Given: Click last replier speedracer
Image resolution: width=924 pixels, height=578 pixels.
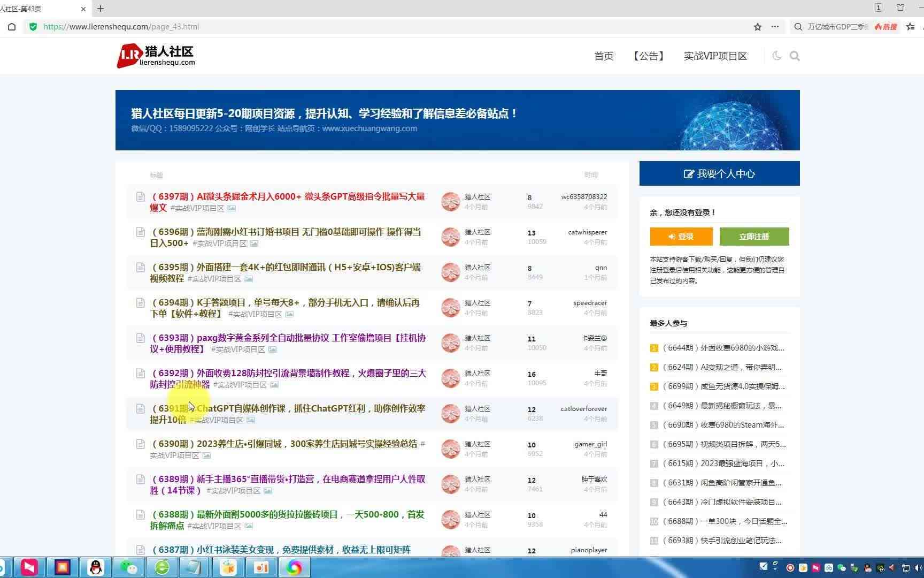Looking at the screenshot, I should (x=590, y=302).
